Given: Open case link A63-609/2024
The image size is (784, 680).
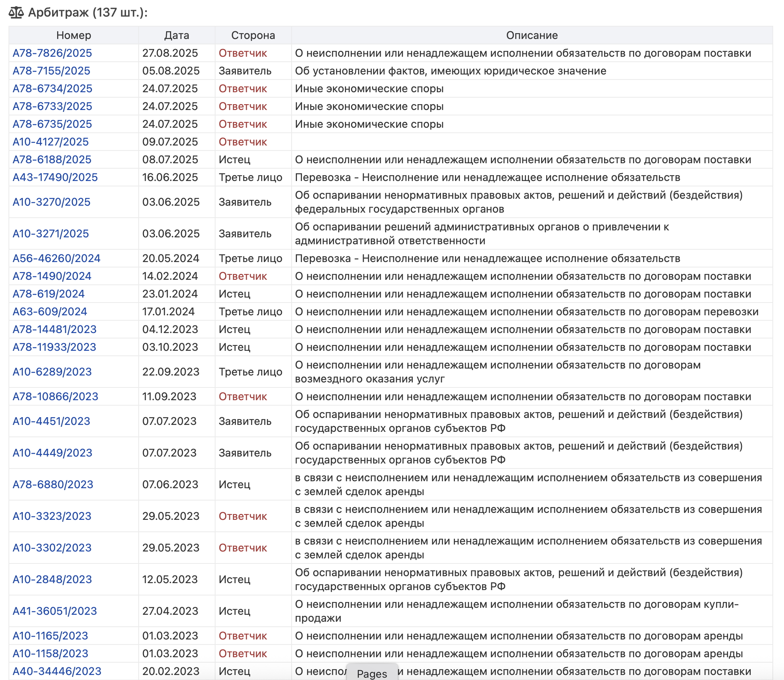Looking at the screenshot, I should [50, 311].
